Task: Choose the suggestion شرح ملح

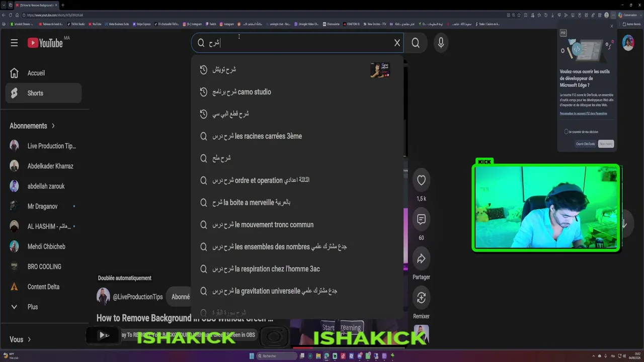Action: coord(297,158)
